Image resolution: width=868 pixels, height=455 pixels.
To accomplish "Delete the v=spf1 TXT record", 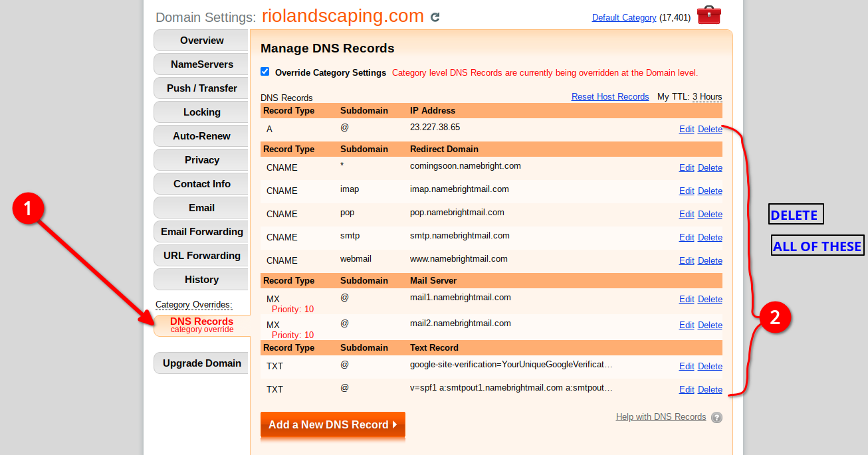I will (x=709, y=390).
